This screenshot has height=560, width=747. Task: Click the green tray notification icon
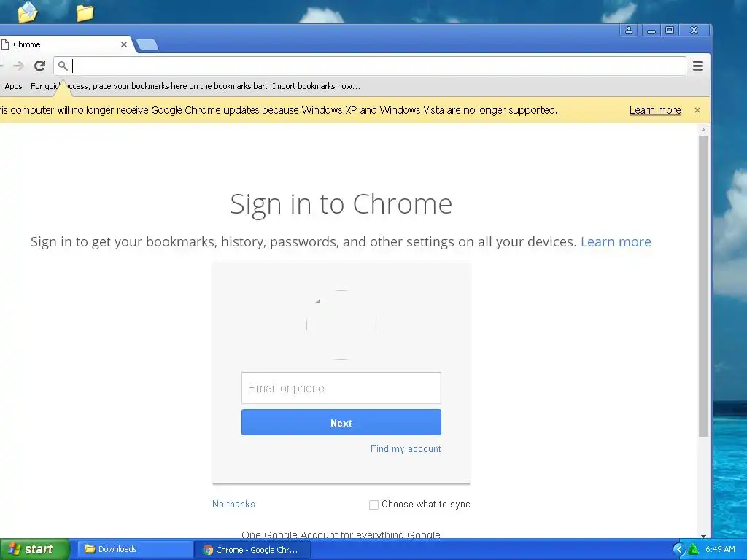(694, 550)
